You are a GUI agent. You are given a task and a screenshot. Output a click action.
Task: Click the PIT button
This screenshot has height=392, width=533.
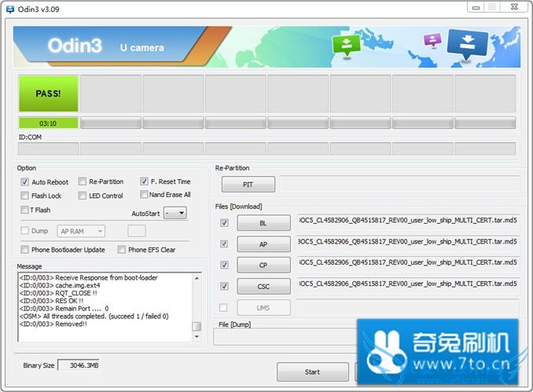coord(248,185)
